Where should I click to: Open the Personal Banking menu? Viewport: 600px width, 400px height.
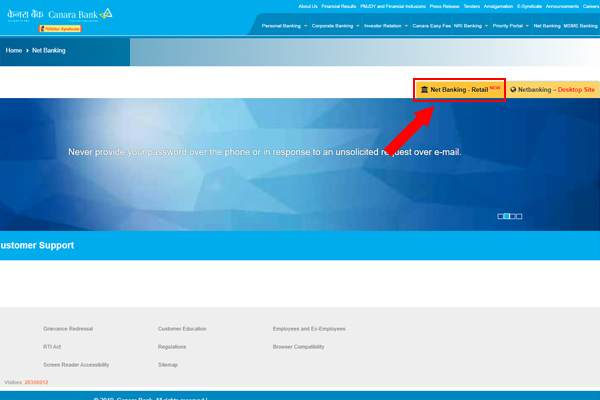point(281,26)
